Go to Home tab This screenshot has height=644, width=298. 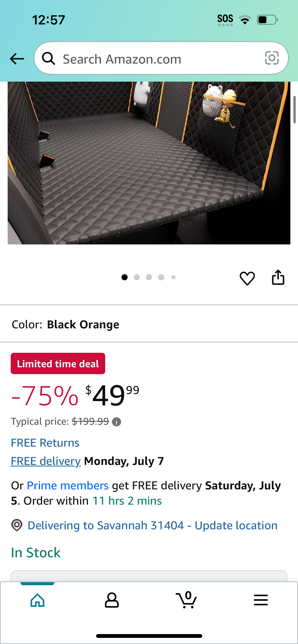pos(37,600)
